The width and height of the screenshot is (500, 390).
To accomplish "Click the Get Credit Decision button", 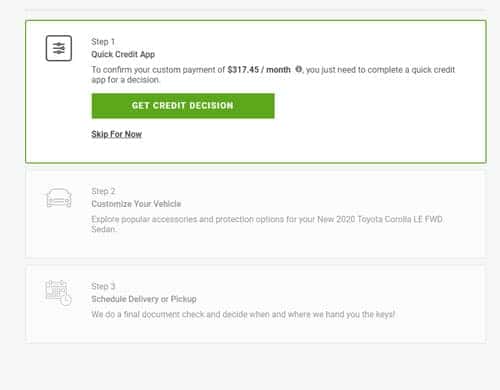I will [x=183, y=106].
